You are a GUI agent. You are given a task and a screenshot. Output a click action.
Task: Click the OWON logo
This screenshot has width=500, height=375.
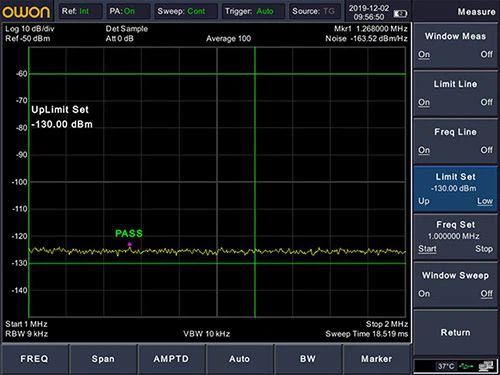click(26, 12)
